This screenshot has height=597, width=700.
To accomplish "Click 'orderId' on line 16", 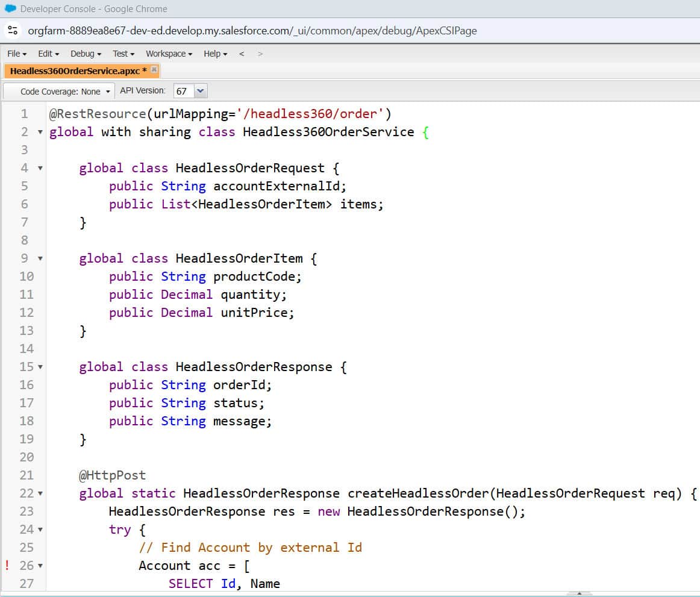I will point(239,385).
